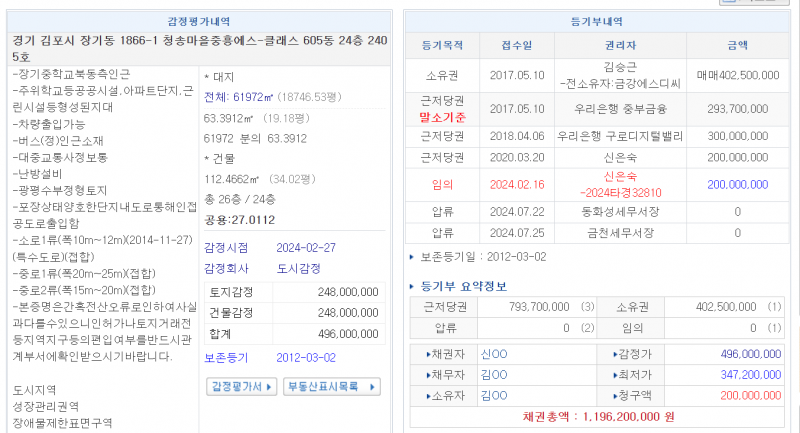800x433 pixels.
Task: Click the red 말소기준 label
Action: point(438,116)
